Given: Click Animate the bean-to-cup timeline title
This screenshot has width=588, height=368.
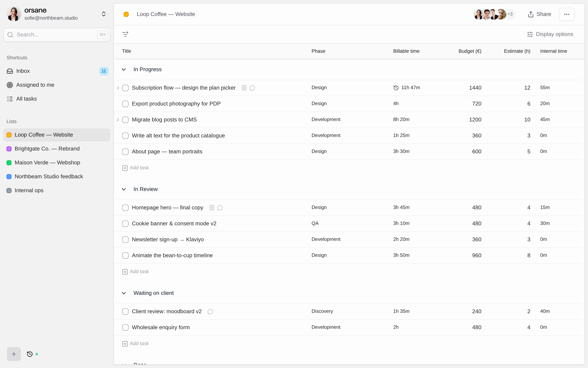Looking at the screenshot, I should [x=172, y=255].
